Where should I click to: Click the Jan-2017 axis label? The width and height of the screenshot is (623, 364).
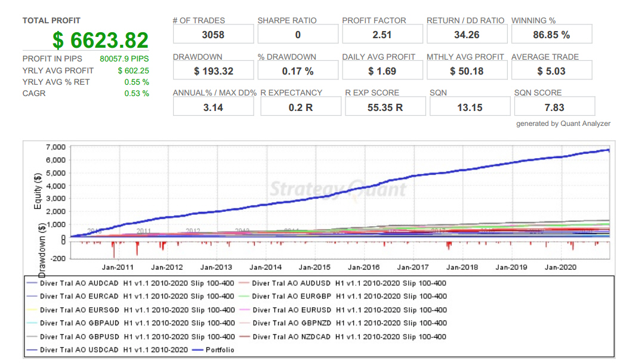pos(413,267)
